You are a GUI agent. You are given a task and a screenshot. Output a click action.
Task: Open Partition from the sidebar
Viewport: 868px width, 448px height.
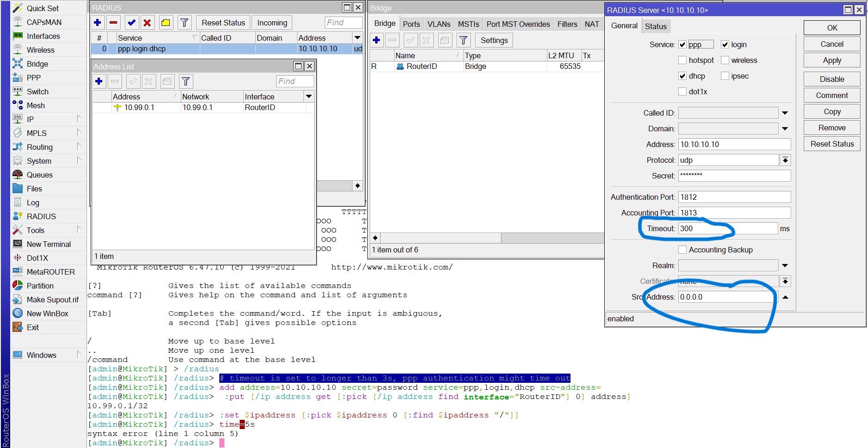[40, 286]
